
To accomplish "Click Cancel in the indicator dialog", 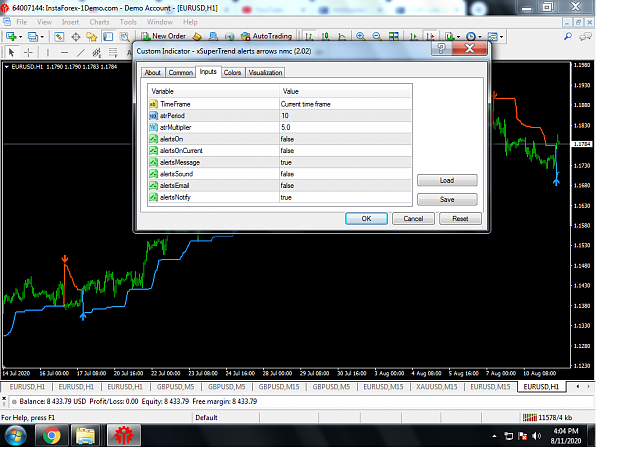I will click(413, 219).
